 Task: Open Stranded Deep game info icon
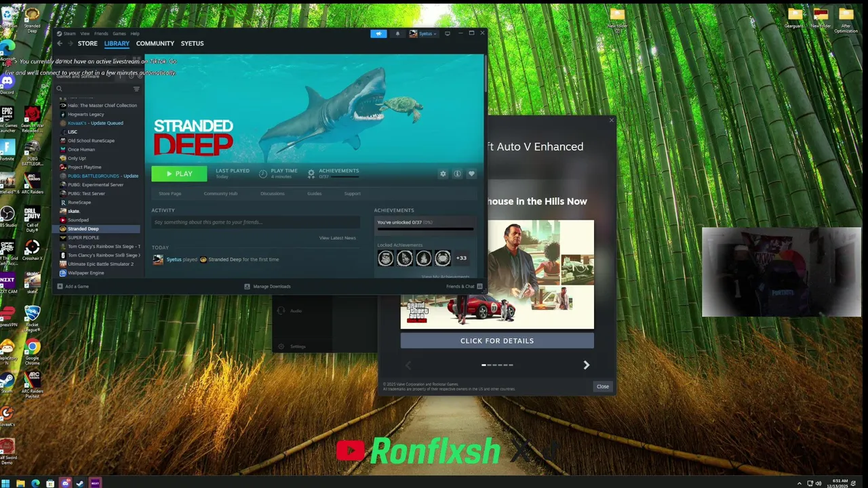click(457, 174)
